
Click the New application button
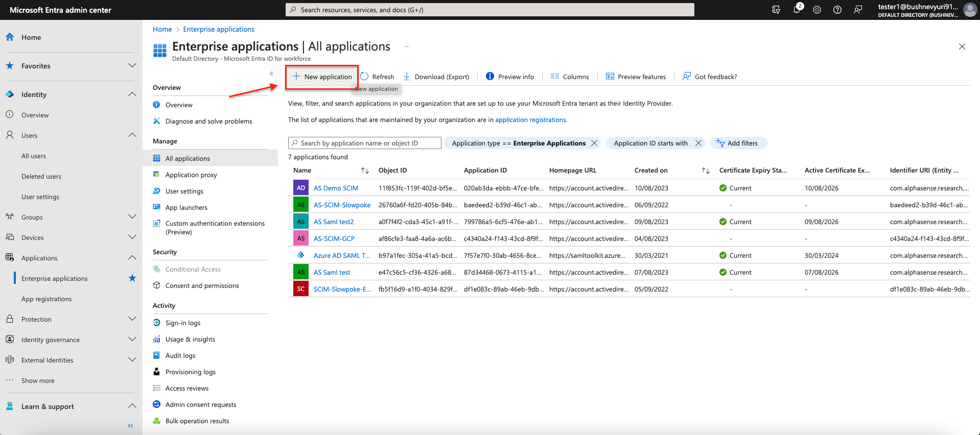pos(322,77)
